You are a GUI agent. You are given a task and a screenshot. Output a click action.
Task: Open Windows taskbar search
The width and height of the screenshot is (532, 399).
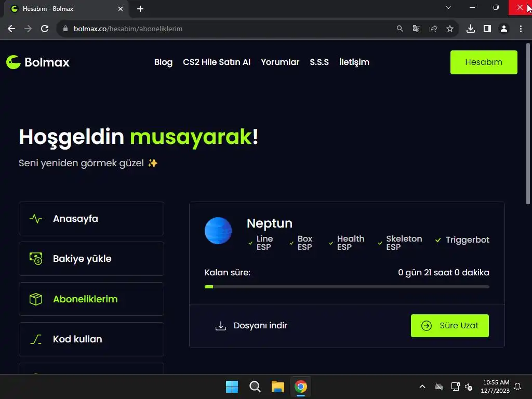pos(255,387)
